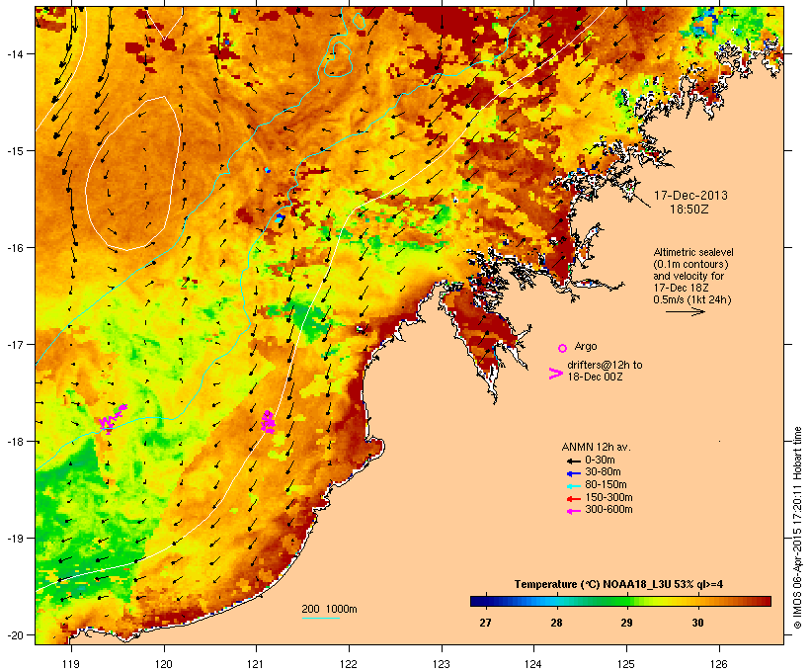This screenshot has height=672, width=810.
Task: Click the red 150-300m legend arrow
Action: tap(574, 498)
